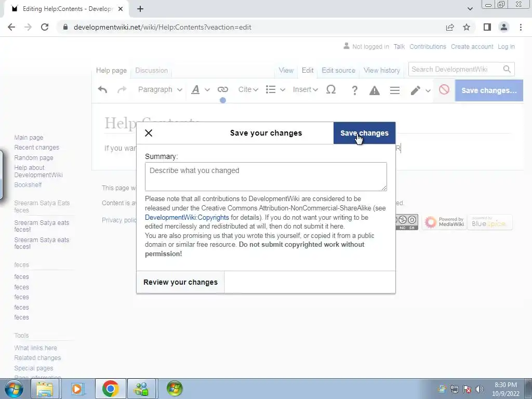The image size is (532, 399).
Task: Reload the page with refresh icon
Action: tap(45, 27)
